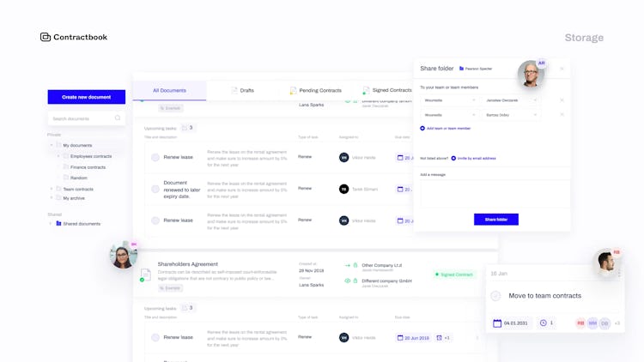Select Finance contracts in folder tree
Viewport: 644px width, 362px height.
pyautogui.click(x=88, y=167)
